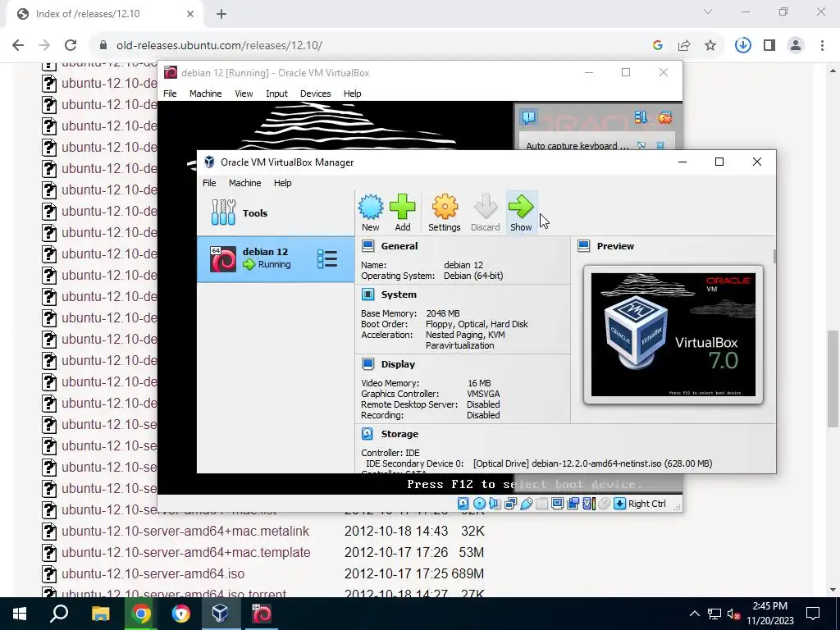840x630 pixels.
Task: Click the Display section screen icon
Action: 368,363
